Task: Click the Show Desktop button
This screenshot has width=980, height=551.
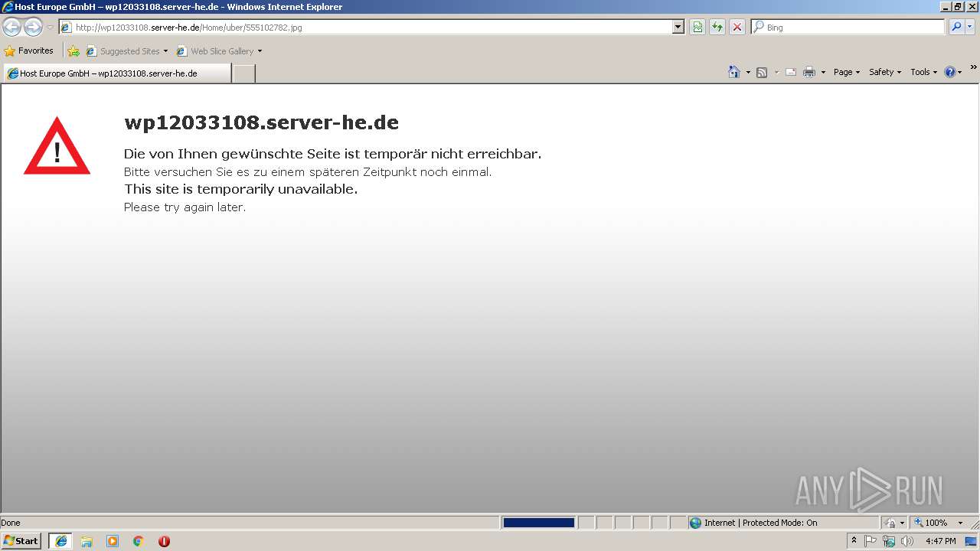Action: point(972,541)
